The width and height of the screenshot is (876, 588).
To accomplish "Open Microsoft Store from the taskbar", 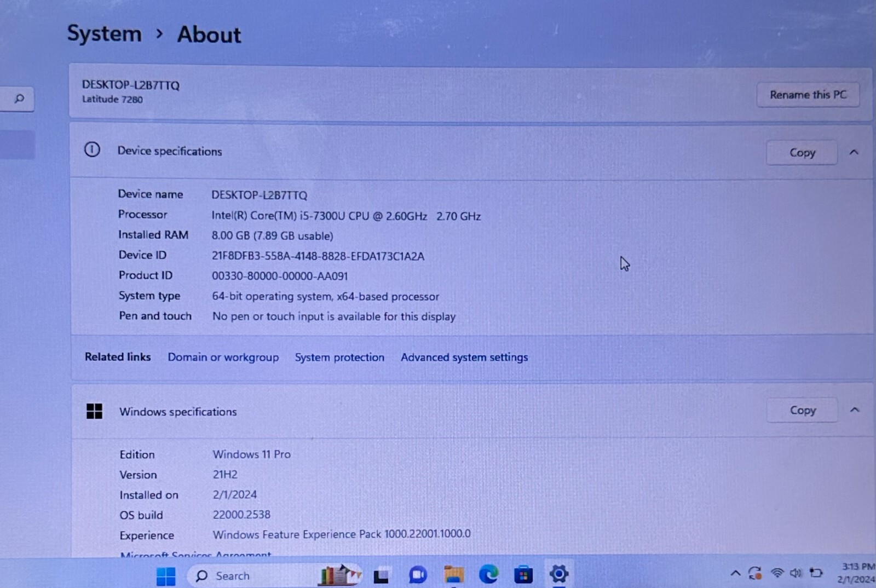I will pos(523,575).
